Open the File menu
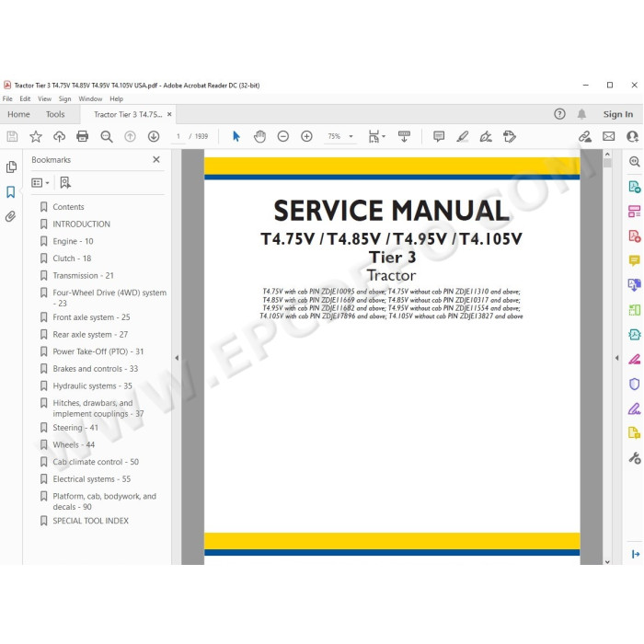Image resolution: width=644 pixels, height=644 pixels. [x=7, y=98]
